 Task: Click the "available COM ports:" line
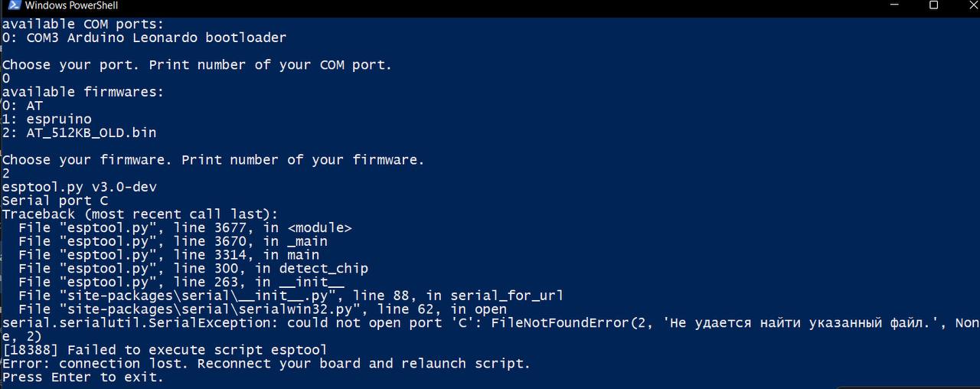pyautogui.click(x=83, y=24)
